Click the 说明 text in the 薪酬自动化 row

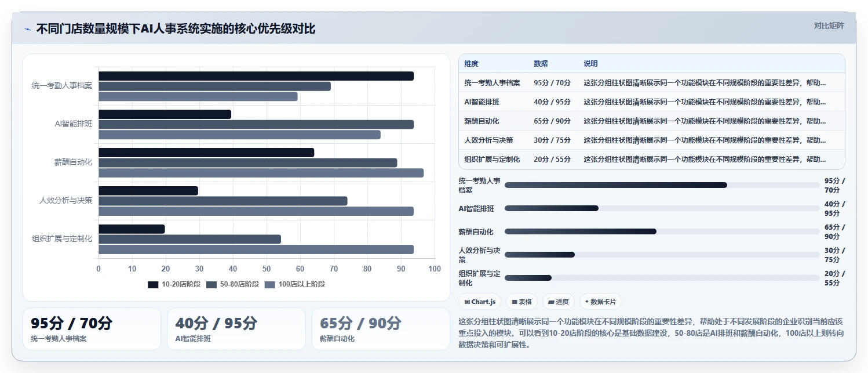click(x=705, y=121)
